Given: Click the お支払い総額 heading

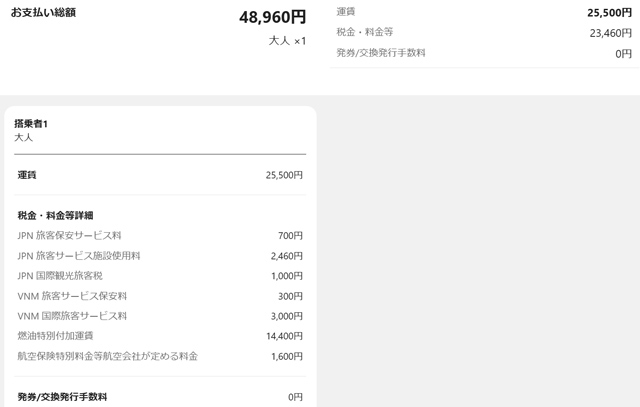Looking at the screenshot, I should point(43,13).
